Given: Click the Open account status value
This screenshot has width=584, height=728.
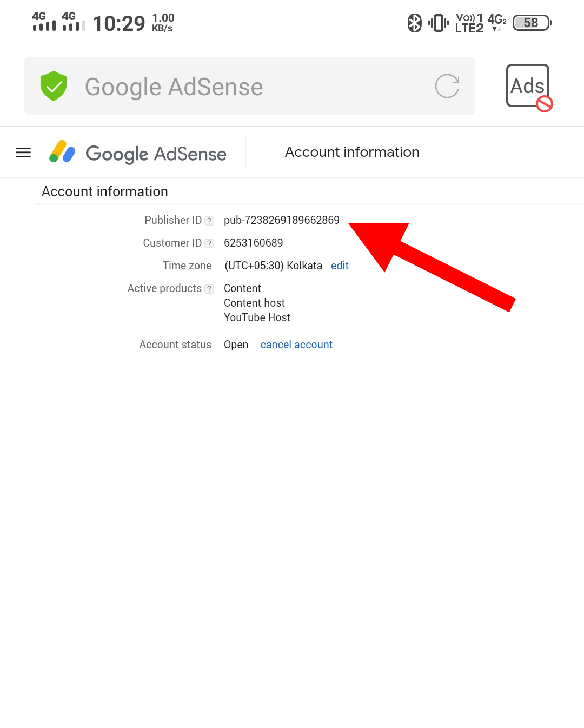Looking at the screenshot, I should click(236, 345).
